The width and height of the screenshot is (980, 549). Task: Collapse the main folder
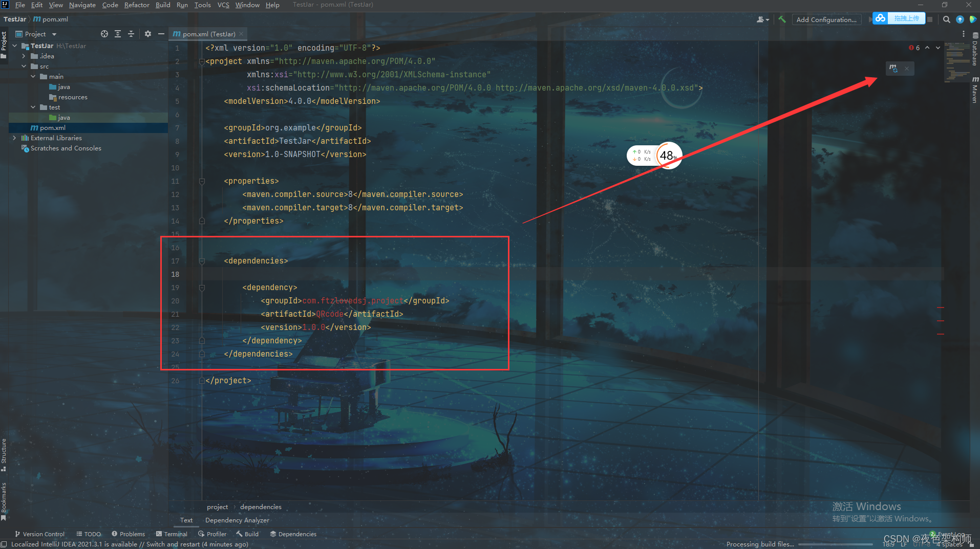pos(33,76)
